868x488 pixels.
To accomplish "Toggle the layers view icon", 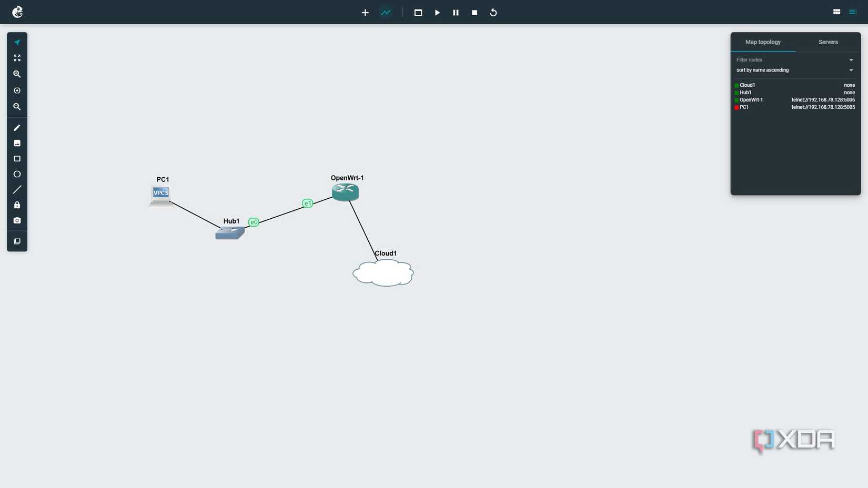I will click(17, 241).
